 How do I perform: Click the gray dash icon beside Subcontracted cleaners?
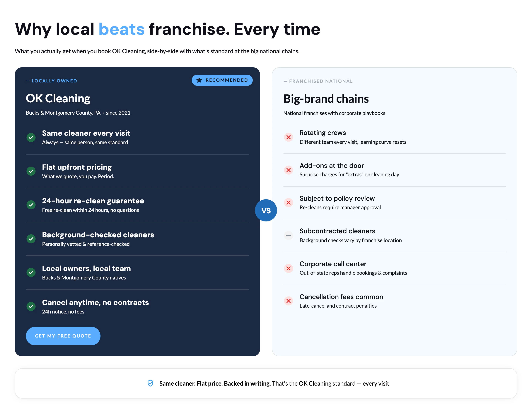288,236
